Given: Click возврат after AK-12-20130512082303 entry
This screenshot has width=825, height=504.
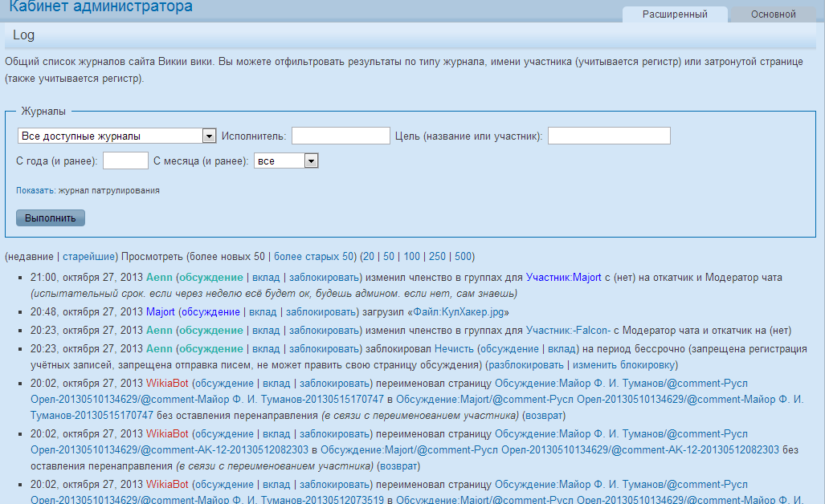Looking at the screenshot, I should tap(398, 466).
